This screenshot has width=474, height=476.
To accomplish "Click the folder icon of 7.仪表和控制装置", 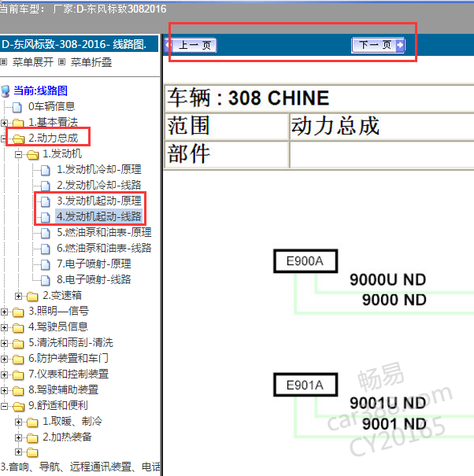I will click(x=18, y=375).
